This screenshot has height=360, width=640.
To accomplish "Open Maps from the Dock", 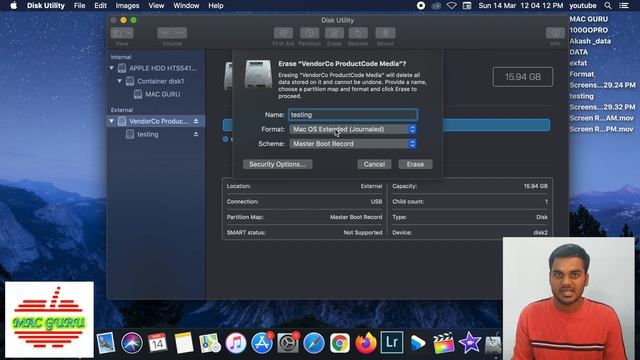I will click(x=210, y=343).
